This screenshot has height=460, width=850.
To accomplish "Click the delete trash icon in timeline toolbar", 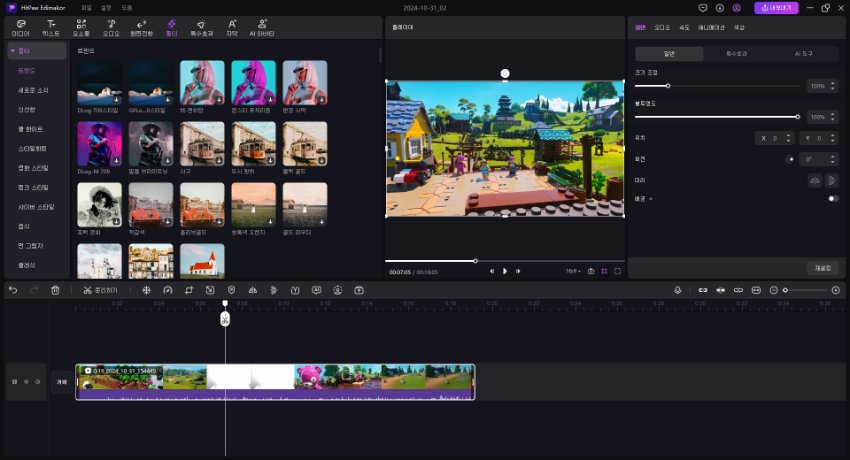I will [55, 290].
